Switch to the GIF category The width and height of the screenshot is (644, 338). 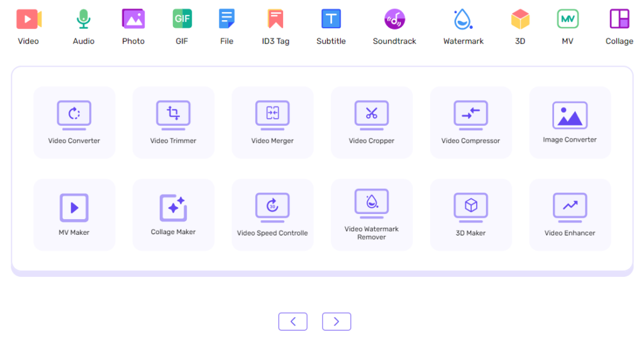pos(182,26)
